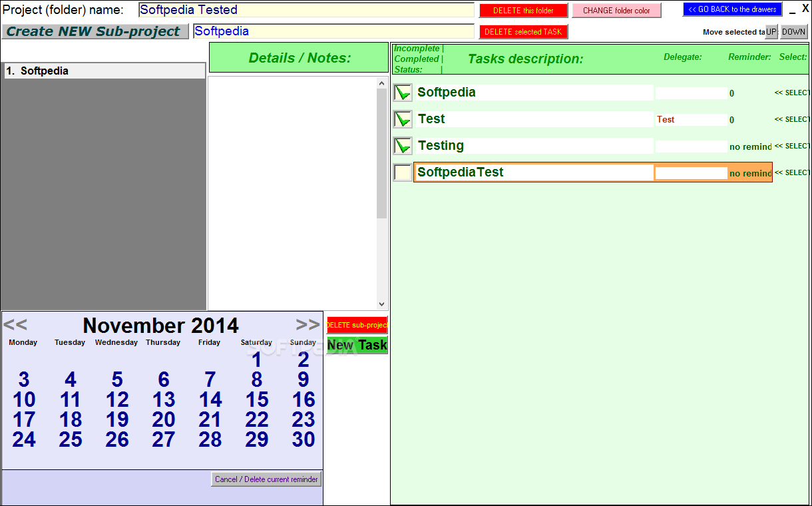The height and width of the screenshot is (506, 812).
Task: Click delegate field of SoftpediaTest task
Action: click(x=691, y=173)
